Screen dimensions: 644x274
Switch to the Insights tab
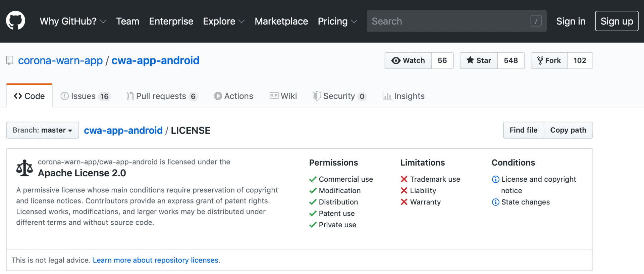click(404, 96)
